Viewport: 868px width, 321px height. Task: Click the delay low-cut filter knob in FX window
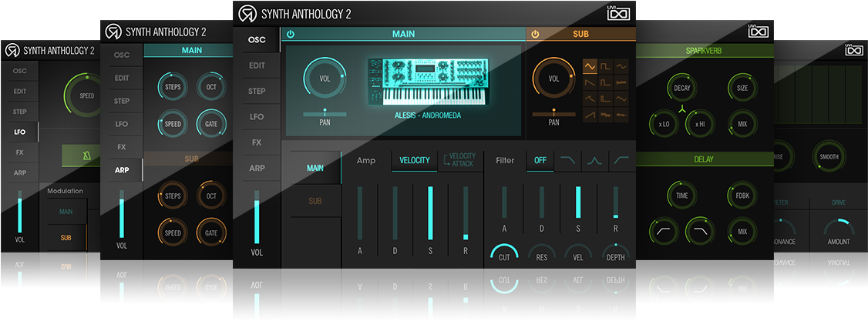tap(662, 231)
